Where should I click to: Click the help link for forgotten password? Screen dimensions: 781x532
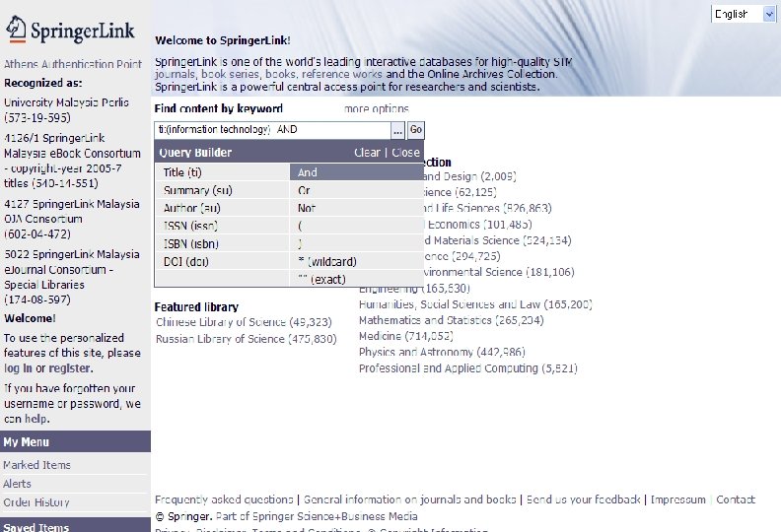pos(37,419)
